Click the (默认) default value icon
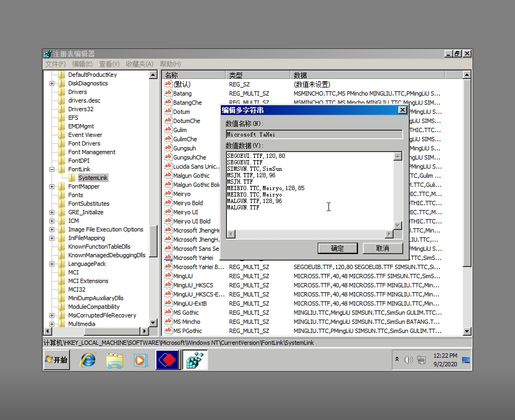The height and width of the screenshot is (420, 515). point(168,84)
